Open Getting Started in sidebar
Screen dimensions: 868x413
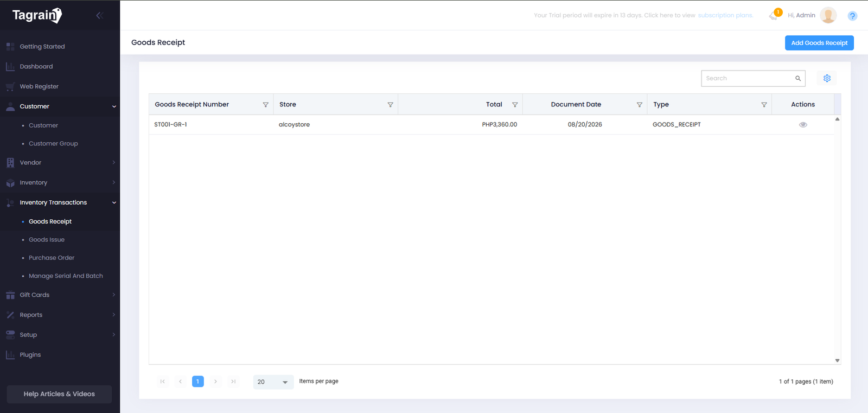click(60, 47)
